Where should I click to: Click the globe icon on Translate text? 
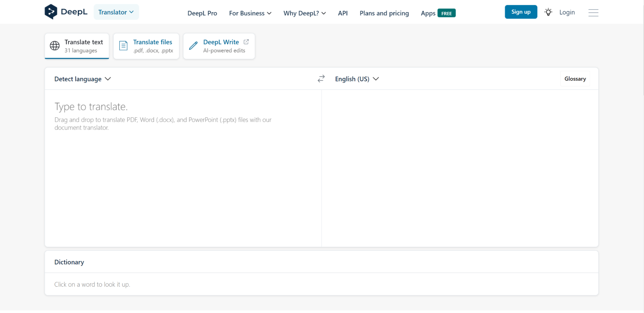55,46
